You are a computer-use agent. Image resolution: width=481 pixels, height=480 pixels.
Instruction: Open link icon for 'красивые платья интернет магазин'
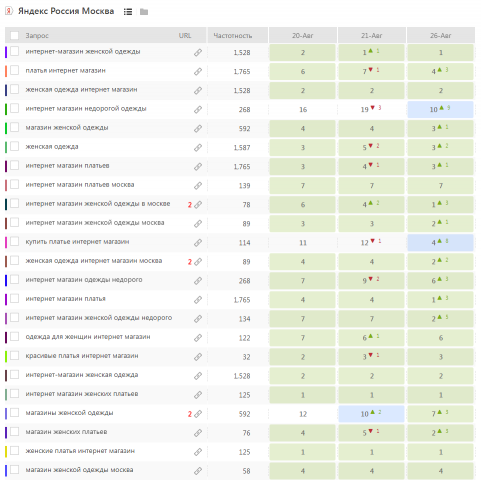[198, 356]
